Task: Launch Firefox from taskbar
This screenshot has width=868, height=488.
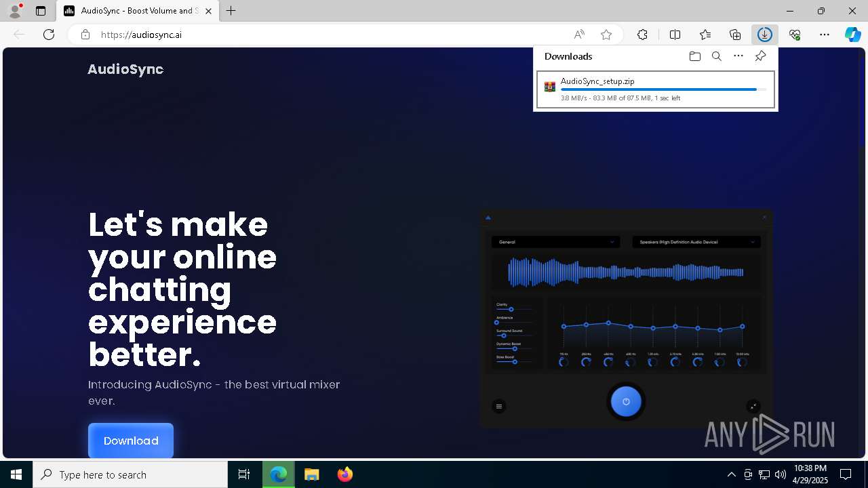Action: (345, 474)
